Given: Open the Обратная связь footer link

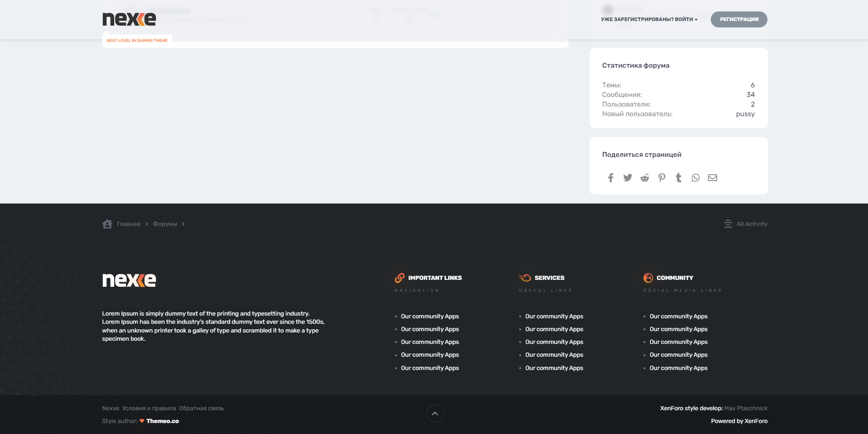Looking at the screenshot, I should pyautogui.click(x=202, y=408).
